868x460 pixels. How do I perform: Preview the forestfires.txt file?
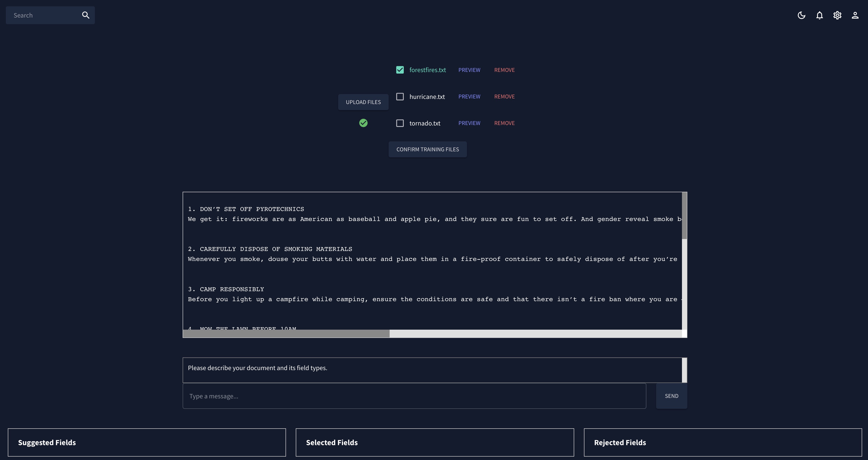[469, 70]
